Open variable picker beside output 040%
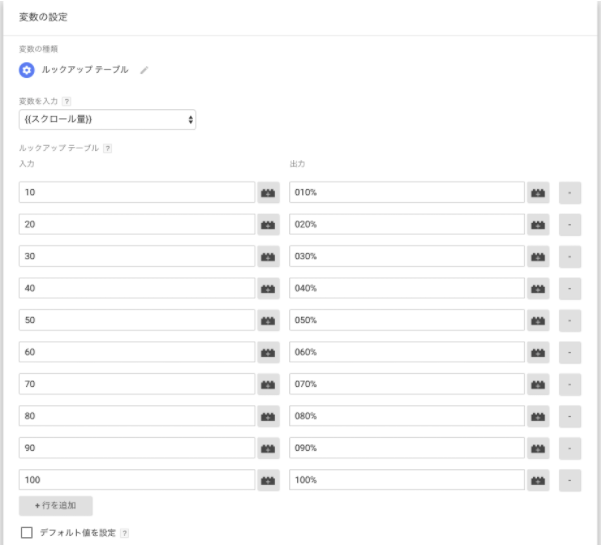This screenshot has width=601, height=548. coord(538,289)
